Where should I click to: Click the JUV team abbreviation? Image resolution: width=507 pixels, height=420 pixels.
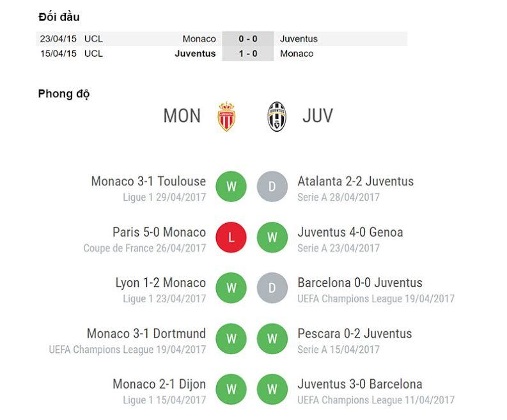pos(317,116)
